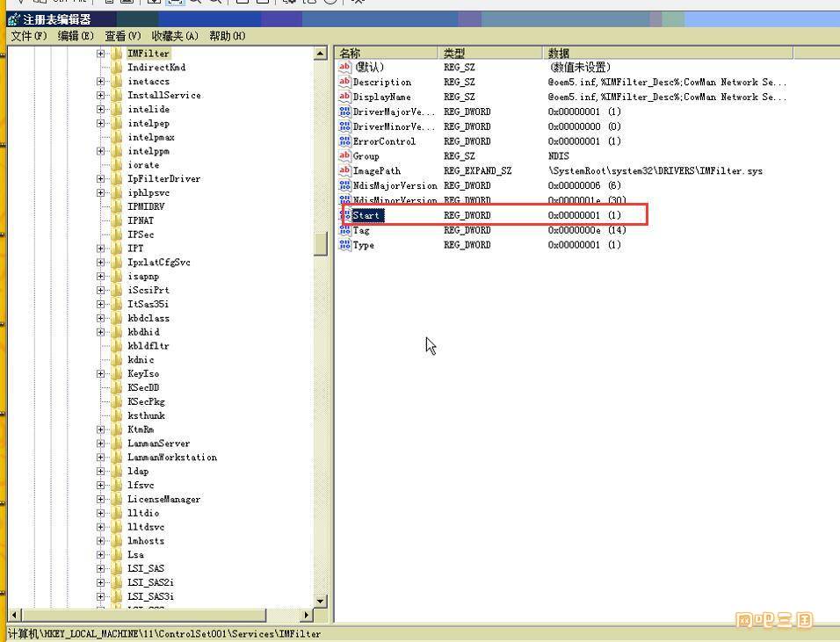Screen dimensions: 840x642
Task: Click the tree pane scroll-down arrow
Action: 321,601
